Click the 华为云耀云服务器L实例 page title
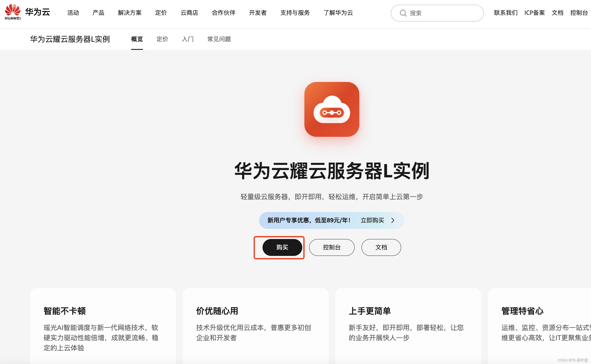Screen dimensions: 591x364 70,39
